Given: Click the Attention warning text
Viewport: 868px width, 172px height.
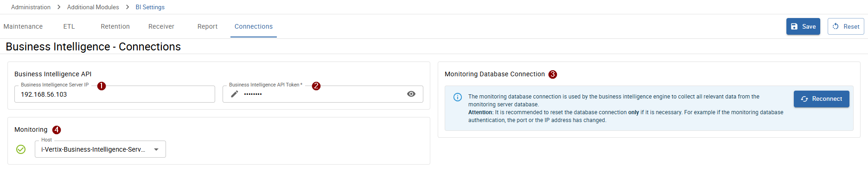Looking at the screenshot, I should (625, 116).
